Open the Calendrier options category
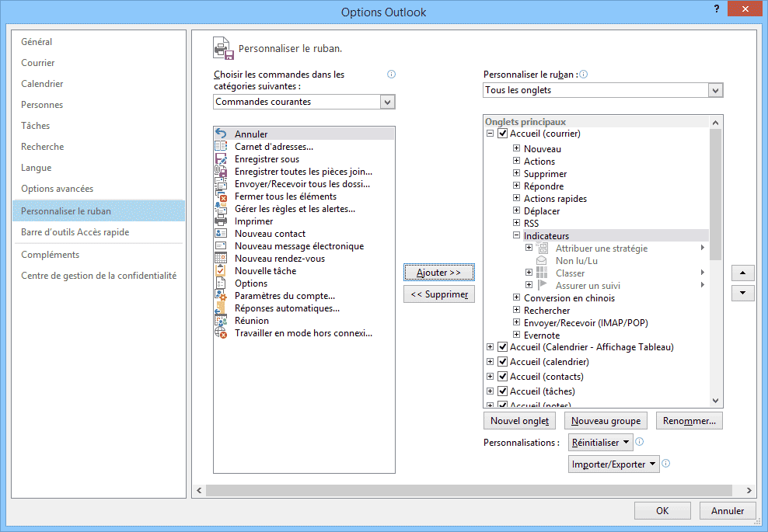The height and width of the screenshot is (532, 768). tap(99, 84)
